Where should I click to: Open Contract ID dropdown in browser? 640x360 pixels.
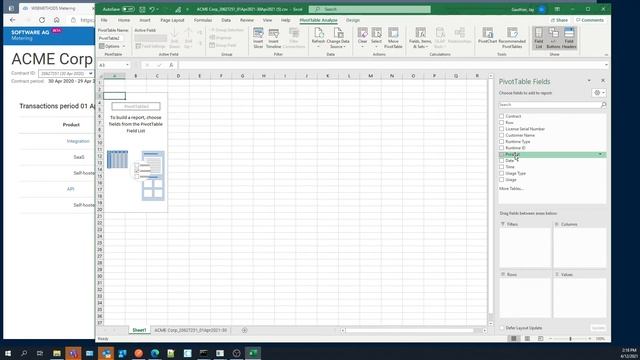pos(66,73)
